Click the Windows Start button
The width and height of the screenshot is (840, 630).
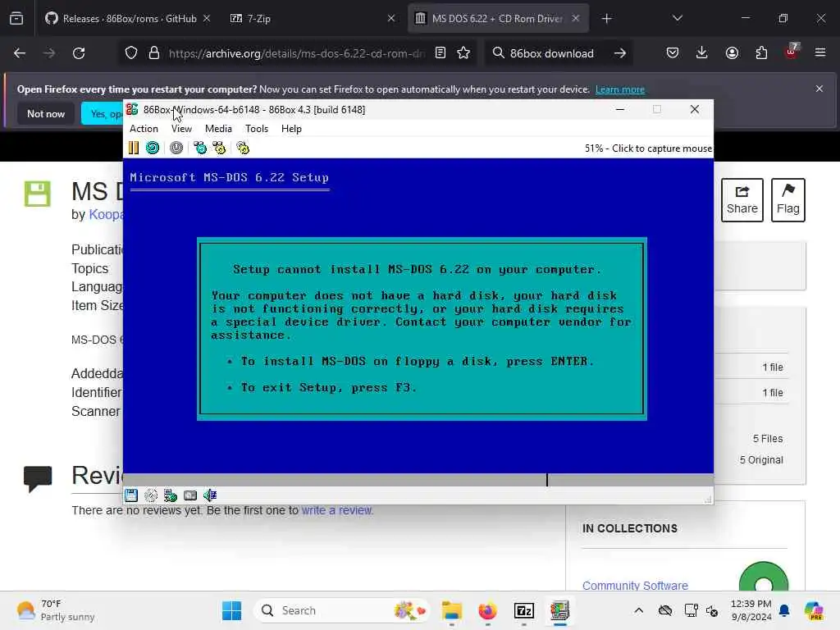point(232,610)
